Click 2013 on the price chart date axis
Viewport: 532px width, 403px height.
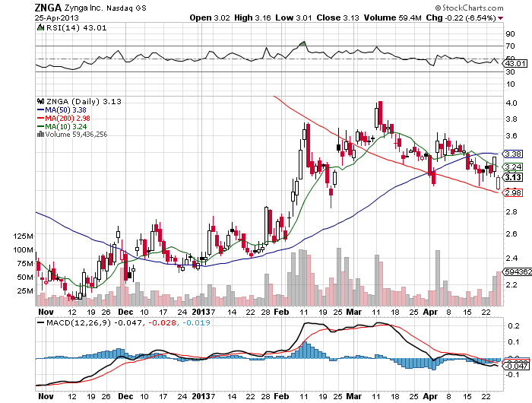pyautogui.click(x=201, y=312)
